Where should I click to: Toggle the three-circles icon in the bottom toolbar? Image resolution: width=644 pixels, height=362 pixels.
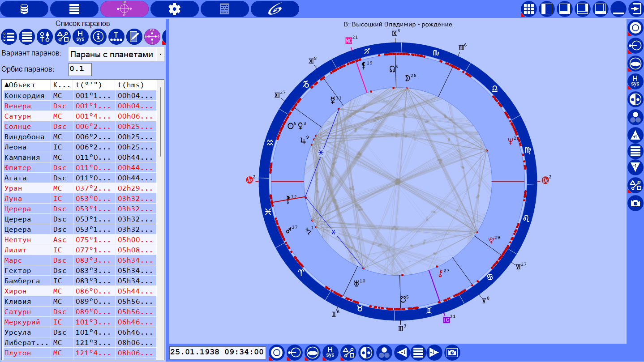(384, 353)
